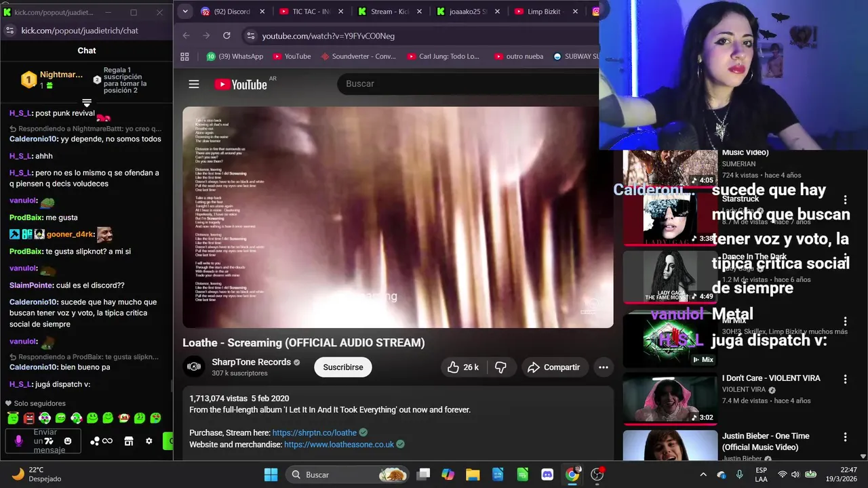Image resolution: width=868 pixels, height=488 pixels.
Task: Open the Windows Start menu
Action: (271, 474)
